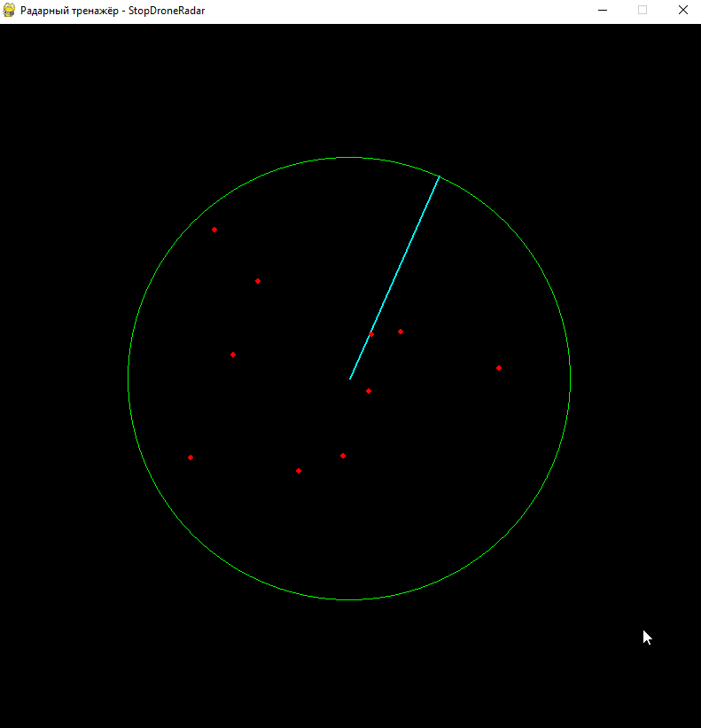701x728 pixels.
Task: Select the bottom blip directly below radar center
Action: (x=343, y=456)
